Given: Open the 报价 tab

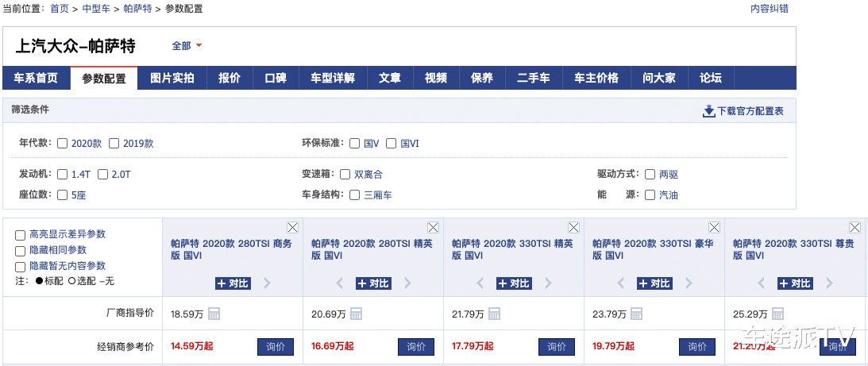Looking at the screenshot, I should pos(230,78).
